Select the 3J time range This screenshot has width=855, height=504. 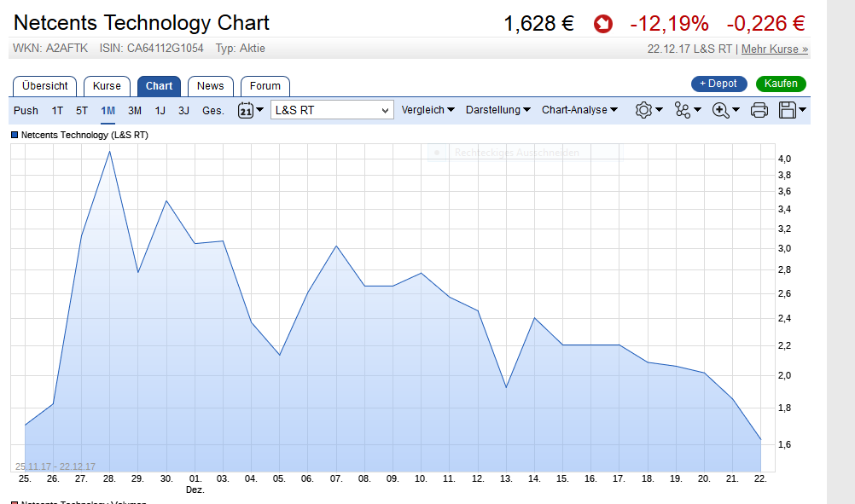(183, 111)
